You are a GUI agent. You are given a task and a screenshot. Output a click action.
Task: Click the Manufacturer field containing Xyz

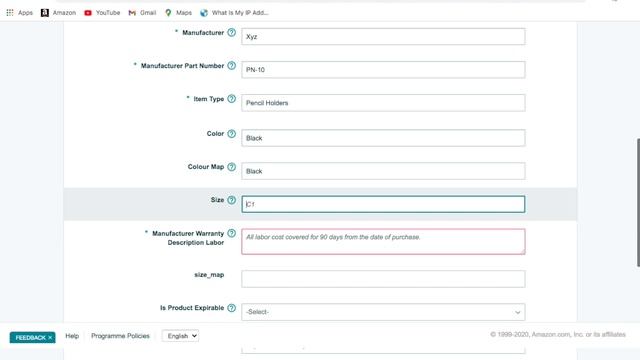click(383, 36)
